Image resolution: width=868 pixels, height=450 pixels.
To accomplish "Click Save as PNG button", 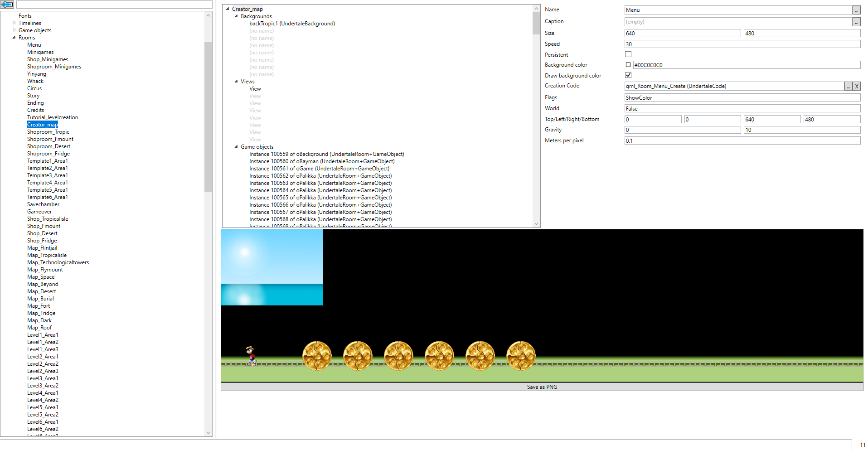I will 542,387.
